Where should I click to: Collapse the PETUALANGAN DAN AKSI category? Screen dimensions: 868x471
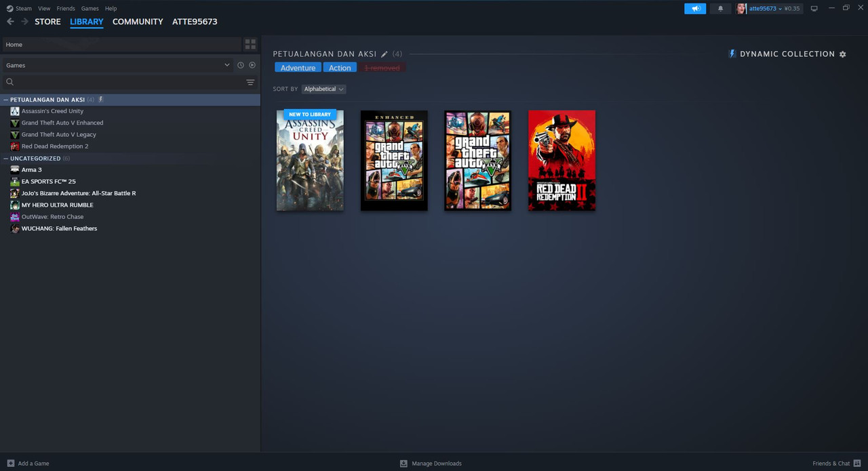pos(6,100)
